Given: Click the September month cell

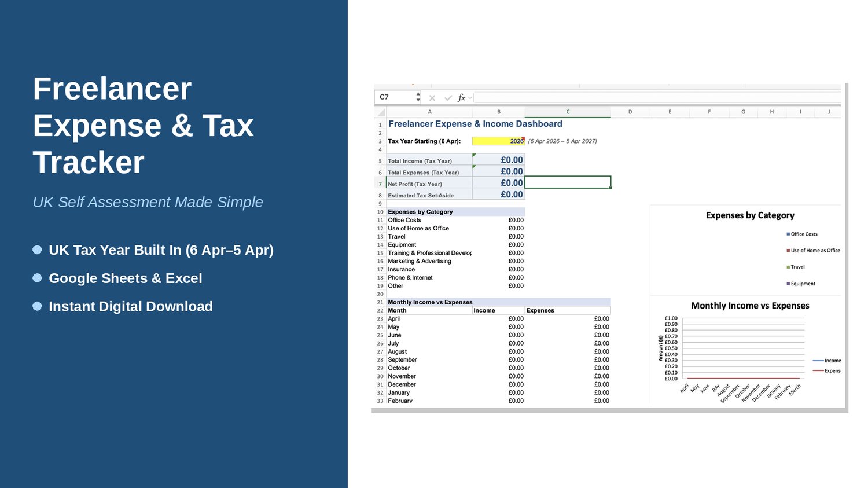Looking at the screenshot, I should coord(429,359).
